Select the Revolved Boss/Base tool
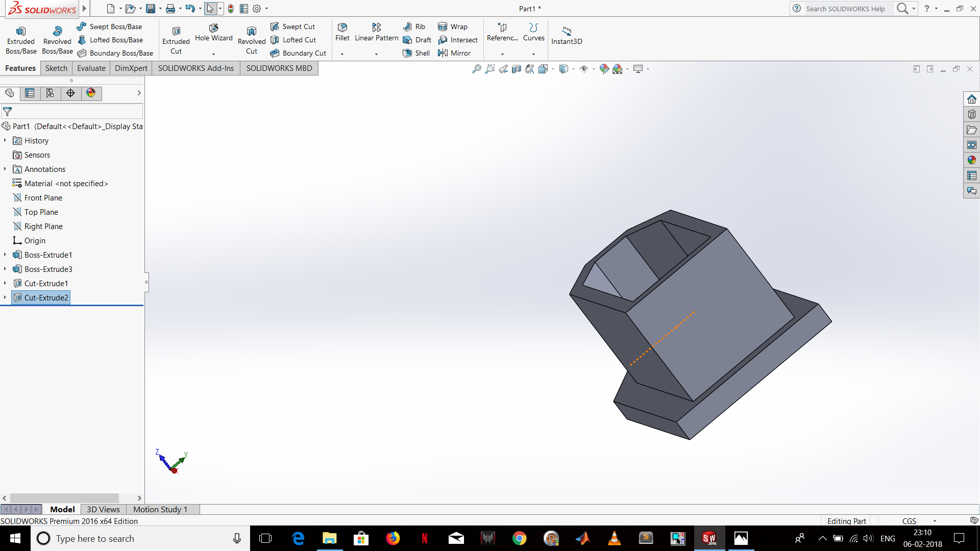Viewport: 980px width, 551px height. click(57, 40)
